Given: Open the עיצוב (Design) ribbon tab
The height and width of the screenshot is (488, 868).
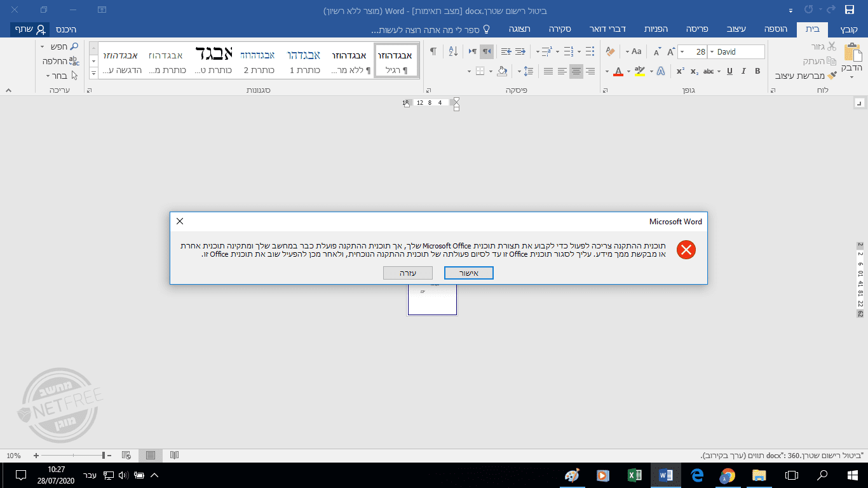Looking at the screenshot, I should point(737,29).
